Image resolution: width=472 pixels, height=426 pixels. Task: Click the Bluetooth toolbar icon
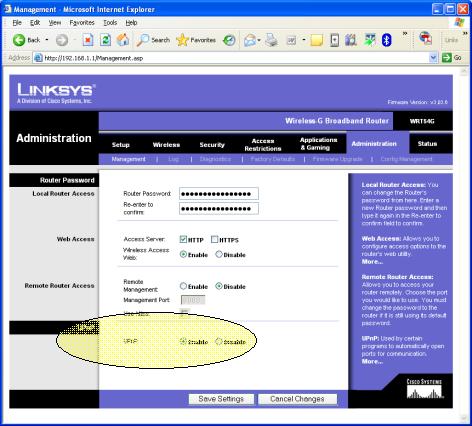(386, 40)
